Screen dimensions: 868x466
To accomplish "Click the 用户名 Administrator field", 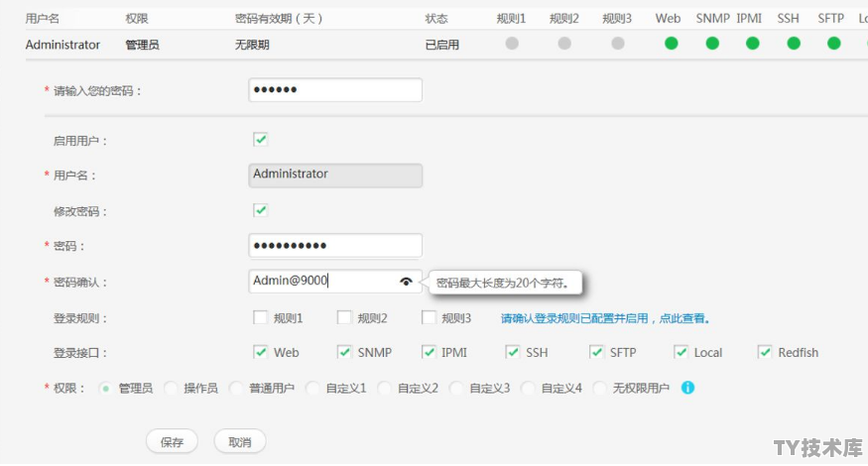I will (335, 175).
